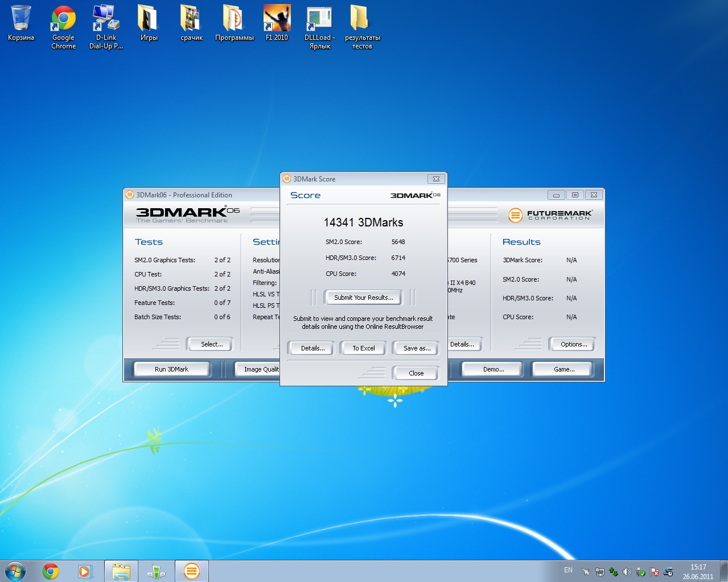Click the CPU Score value 4074

(x=398, y=274)
